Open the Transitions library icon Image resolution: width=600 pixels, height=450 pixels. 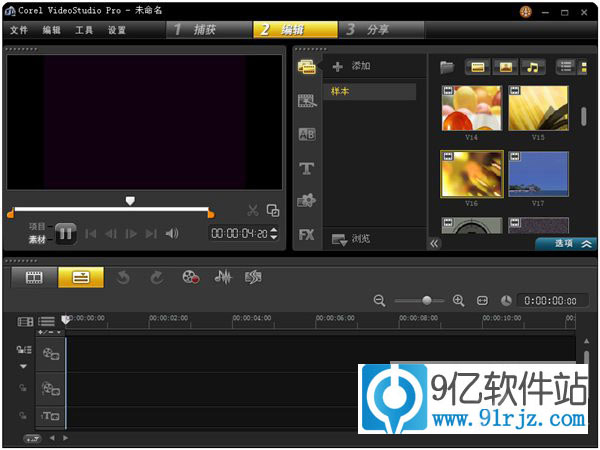click(307, 100)
